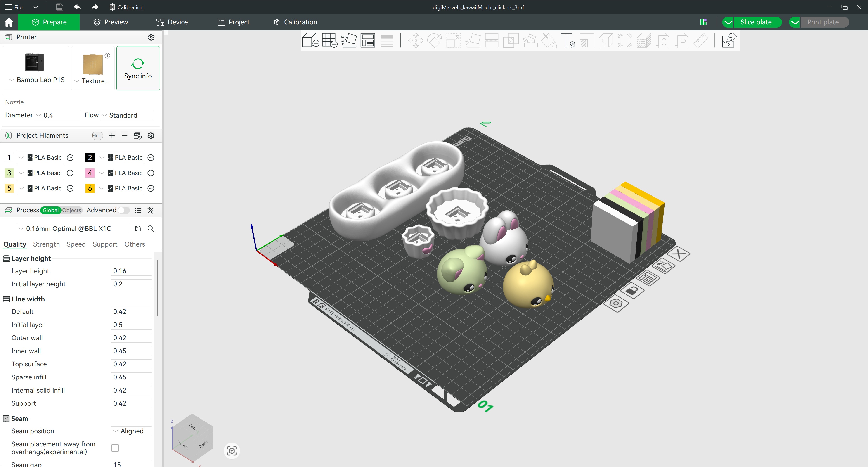Open the Assembly view puzzle icon
The image size is (868, 467).
[x=729, y=40]
